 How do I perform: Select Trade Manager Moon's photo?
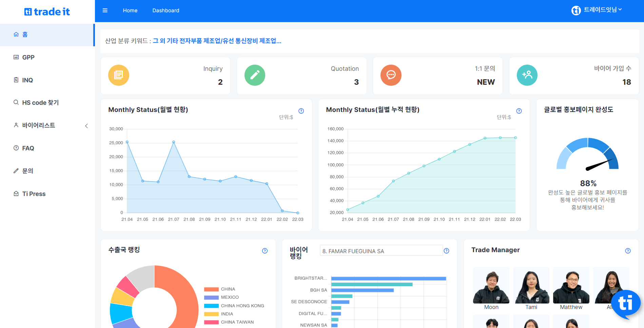[491, 285]
